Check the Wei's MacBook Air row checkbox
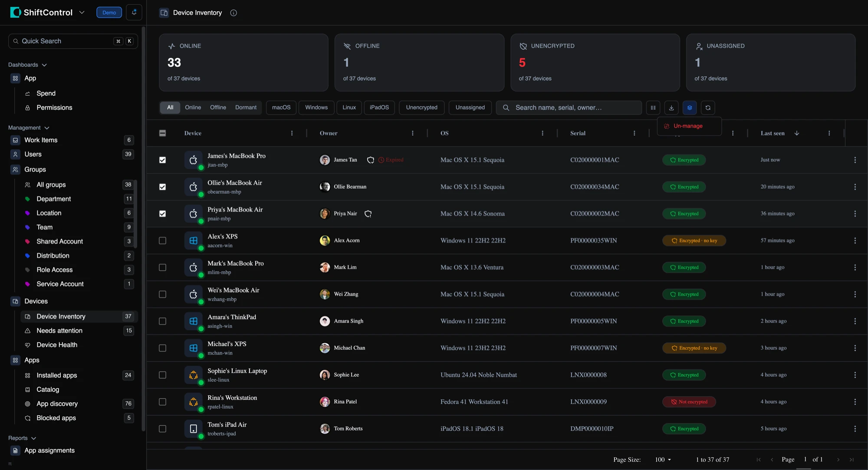This screenshot has width=868, height=470. 162,295
